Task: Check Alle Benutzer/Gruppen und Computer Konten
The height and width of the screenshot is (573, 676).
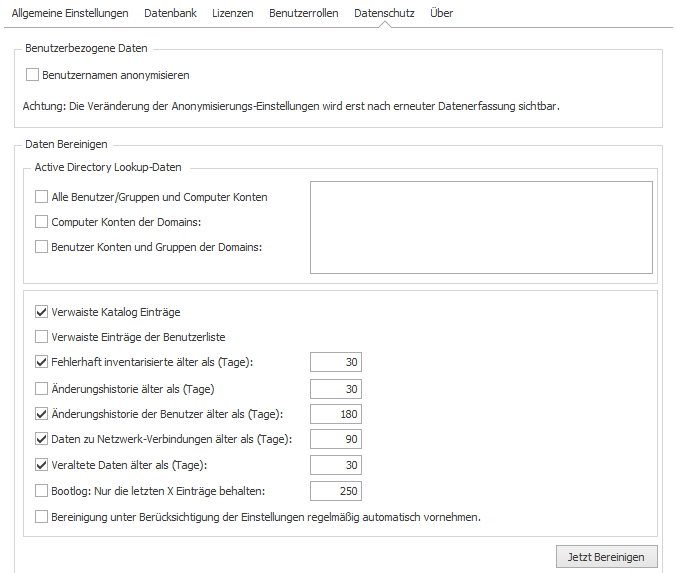Action: [41, 197]
